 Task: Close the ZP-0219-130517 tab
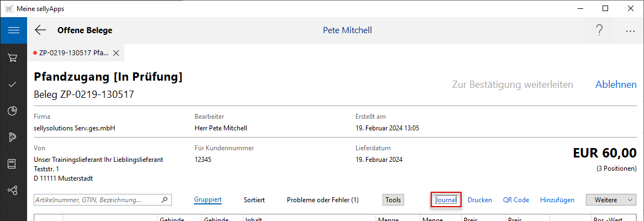pyautogui.click(x=116, y=53)
